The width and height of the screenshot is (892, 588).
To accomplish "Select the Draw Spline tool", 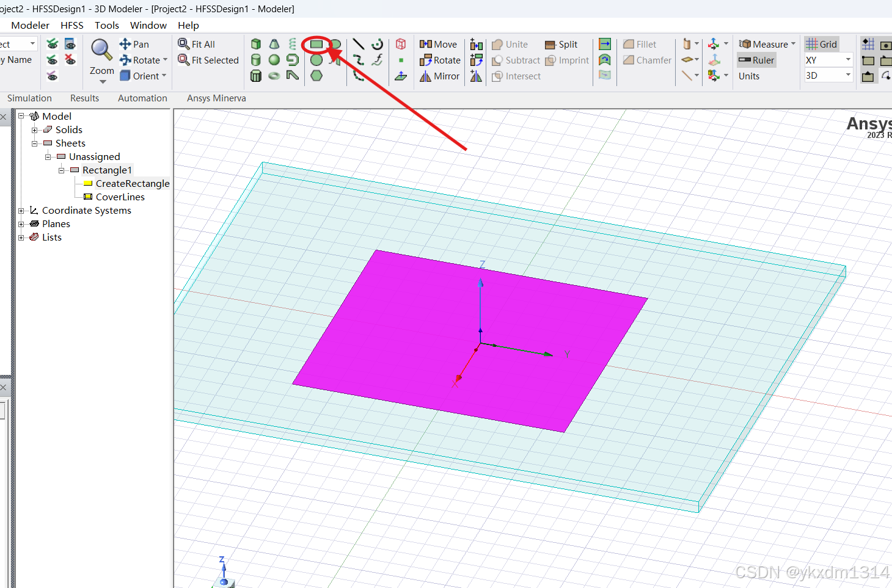I will tap(359, 60).
